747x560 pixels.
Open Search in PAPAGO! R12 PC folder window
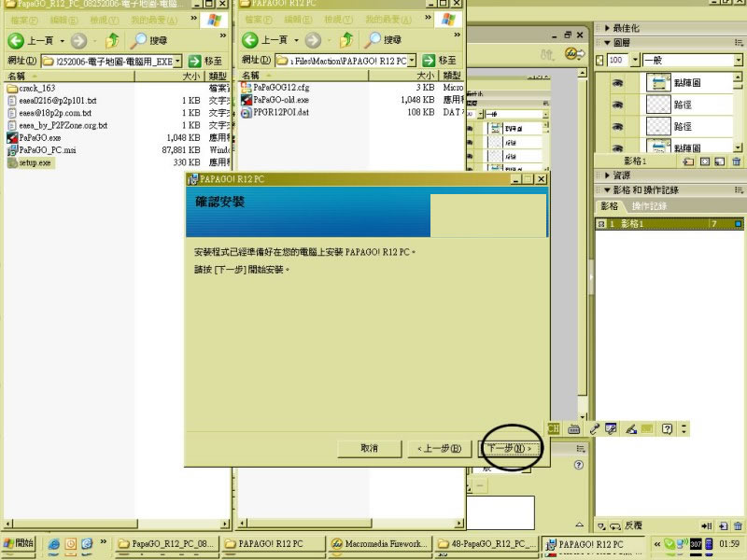tap(383, 40)
